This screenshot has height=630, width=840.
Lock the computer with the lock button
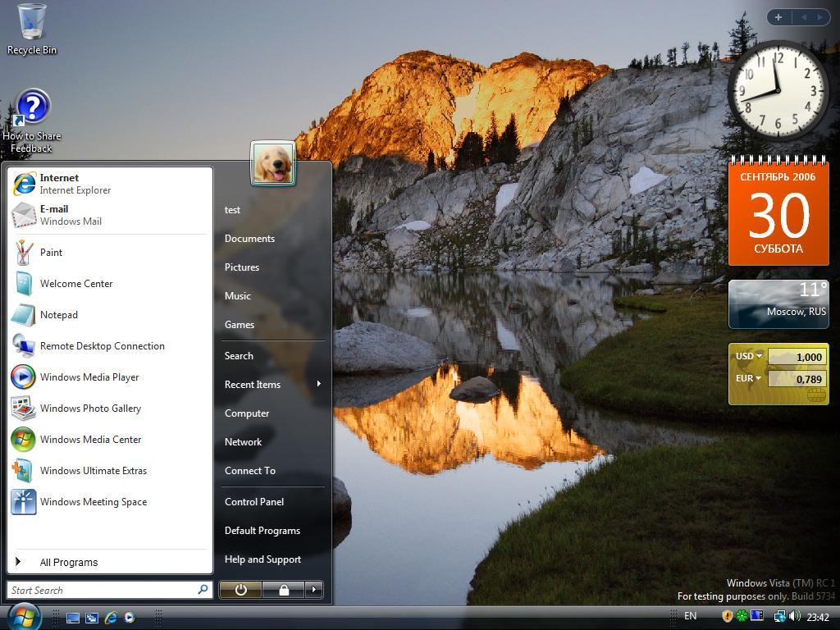(x=283, y=590)
